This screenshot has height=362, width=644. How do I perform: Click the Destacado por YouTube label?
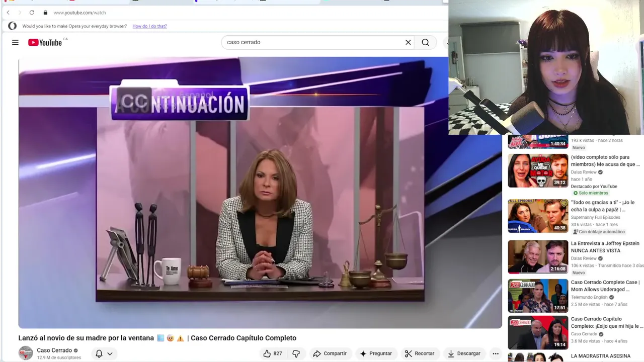click(594, 187)
